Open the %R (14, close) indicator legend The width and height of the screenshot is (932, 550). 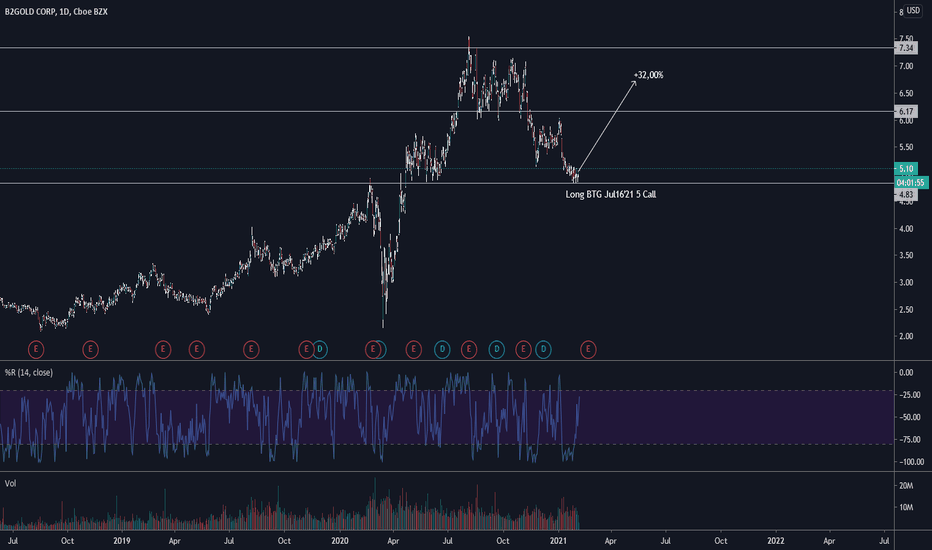(x=29, y=373)
